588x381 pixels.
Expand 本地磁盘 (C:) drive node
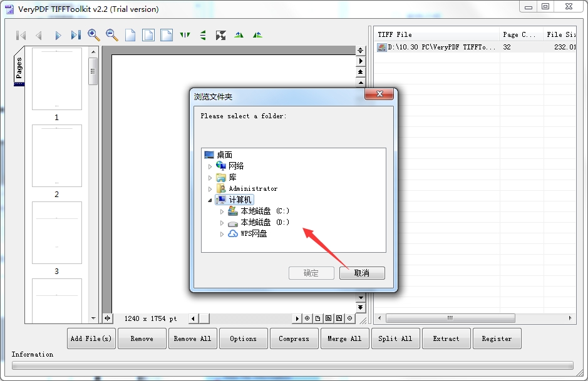222,211
